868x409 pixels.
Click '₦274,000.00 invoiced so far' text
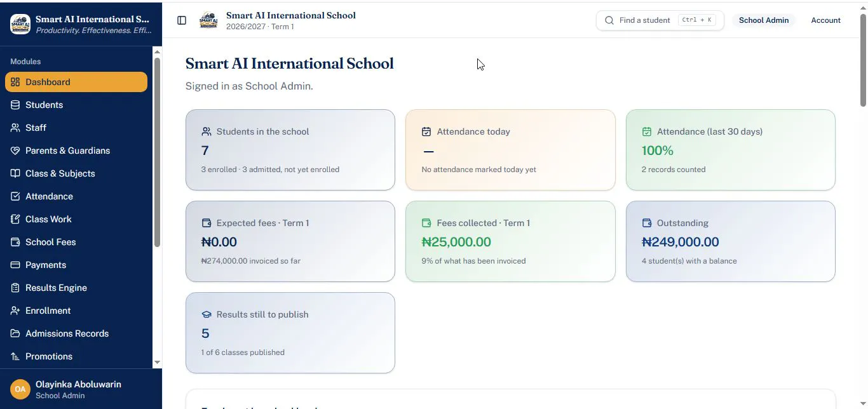[251, 261]
